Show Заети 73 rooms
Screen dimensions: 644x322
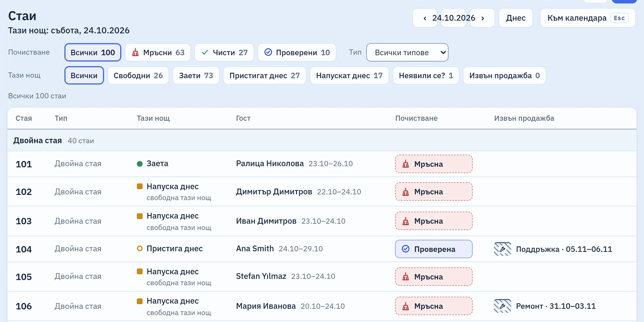[x=196, y=75]
